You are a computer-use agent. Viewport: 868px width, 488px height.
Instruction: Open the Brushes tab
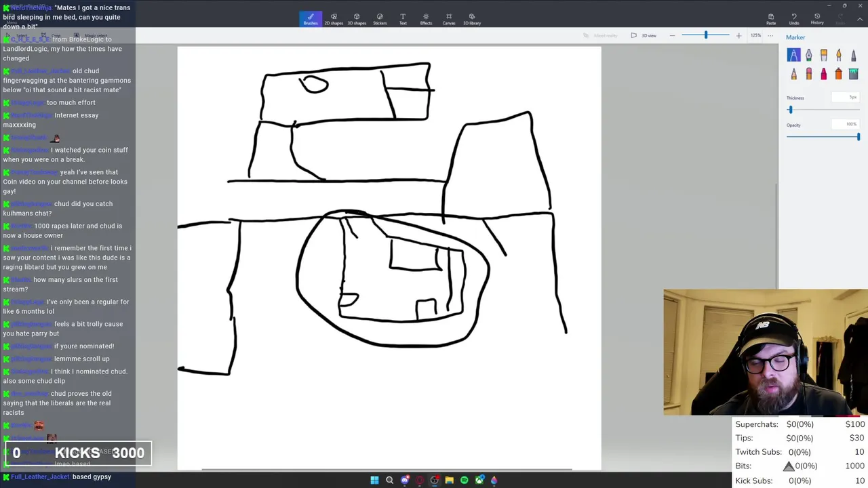[311, 19]
